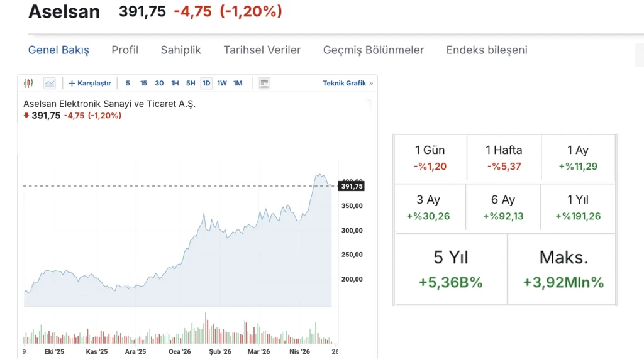Set chart interval to 5 minutes
Screen dimensions: 644x362
[x=128, y=83]
